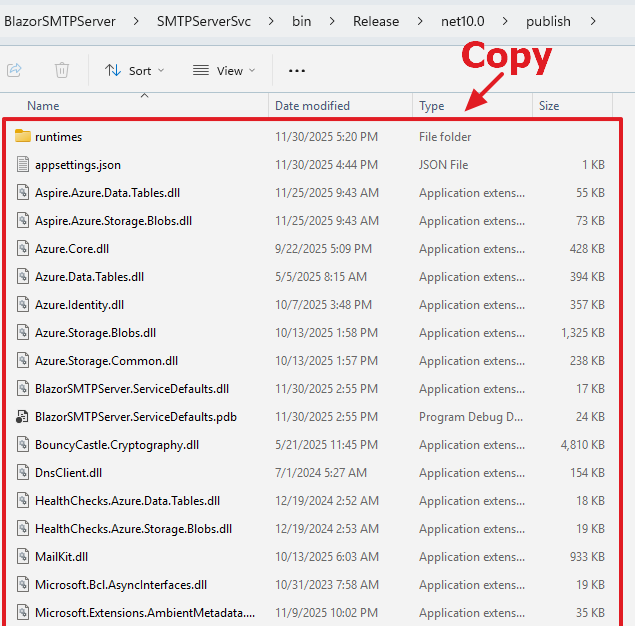Click the Delete trash can icon
The height and width of the screenshot is (626, 635).
pos(62,70)
